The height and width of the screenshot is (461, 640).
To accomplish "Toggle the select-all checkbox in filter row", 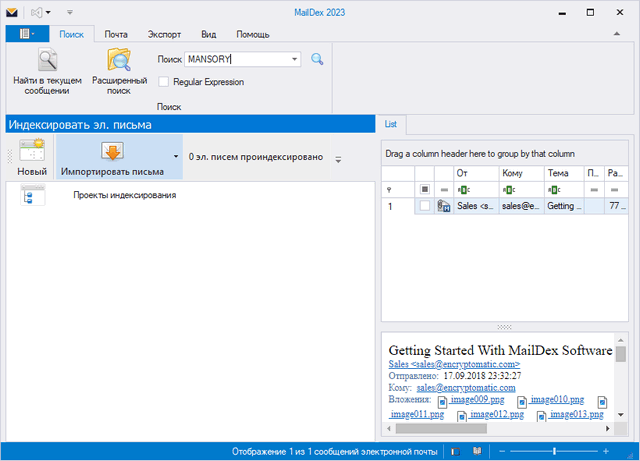I will (x=425, y=189).
